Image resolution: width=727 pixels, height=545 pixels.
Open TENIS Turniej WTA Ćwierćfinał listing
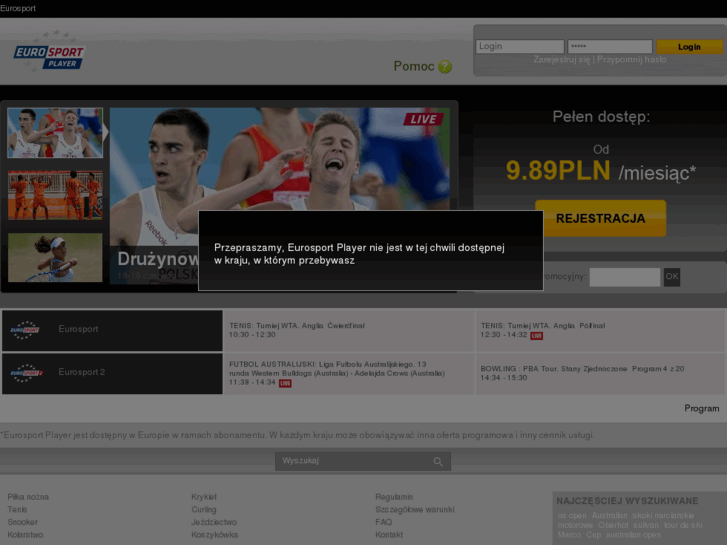point(349,330)
